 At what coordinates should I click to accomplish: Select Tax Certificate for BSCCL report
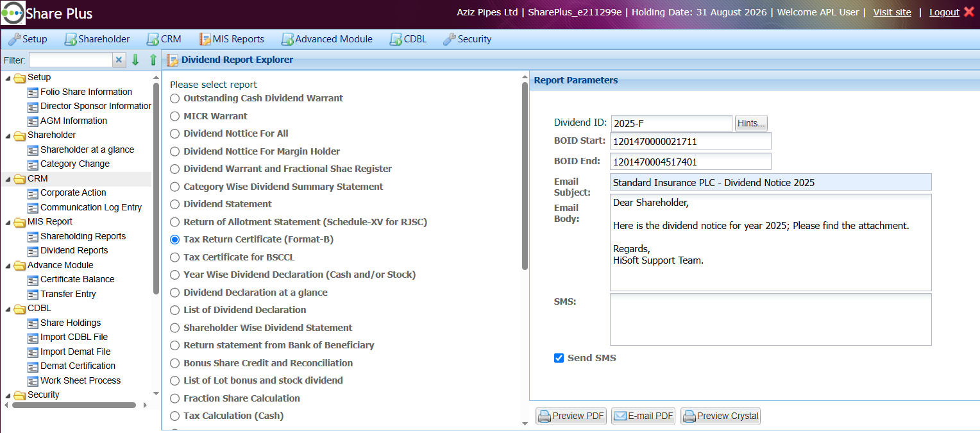[174, 257]
